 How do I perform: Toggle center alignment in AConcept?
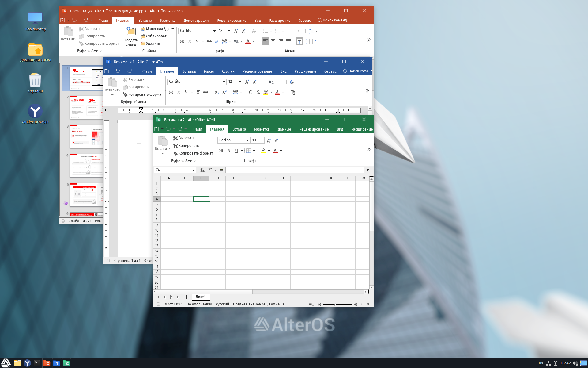tap(273, 41)
